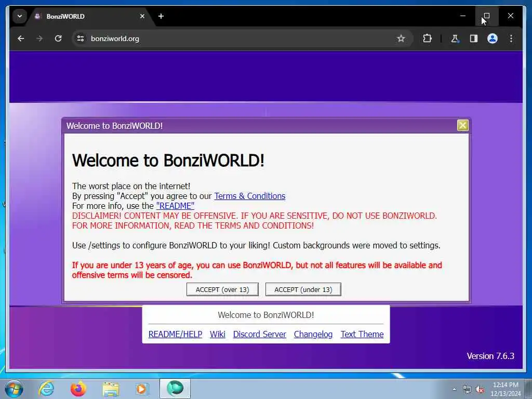This screenshot has height=399, width=532.
Task: Open the tab search dropdown arrow
Action: (x=20, y=16)
